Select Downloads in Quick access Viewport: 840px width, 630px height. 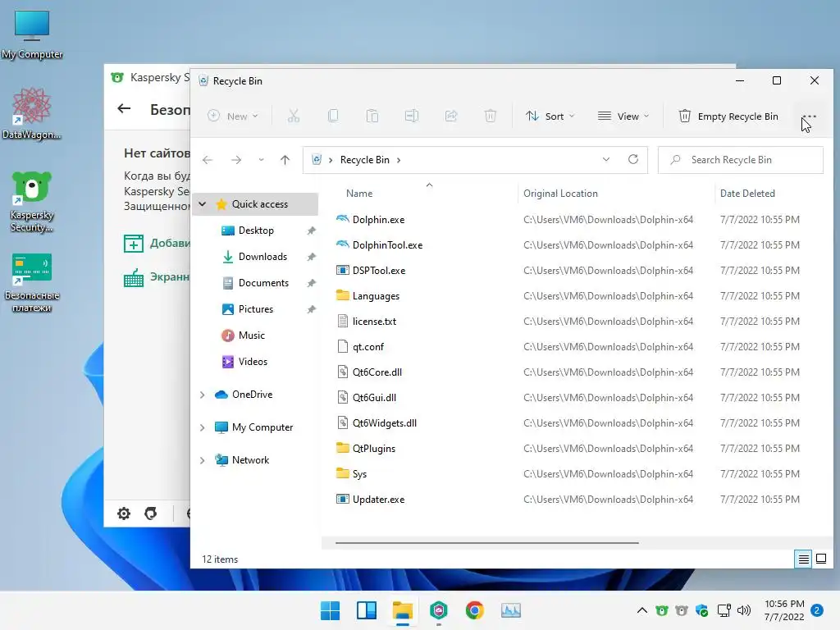tap(262, 257)
